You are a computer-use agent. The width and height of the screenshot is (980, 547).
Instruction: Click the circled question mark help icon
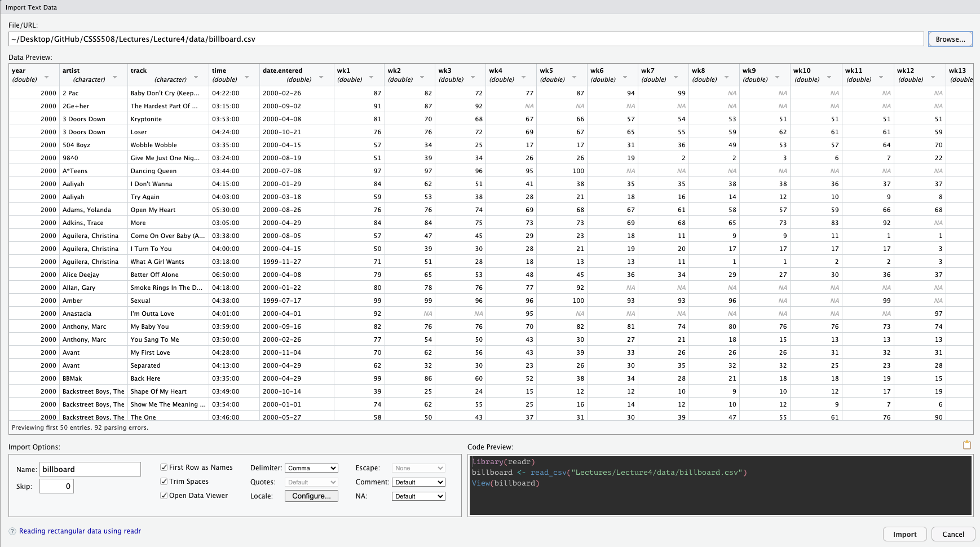[x=14, y=531]
